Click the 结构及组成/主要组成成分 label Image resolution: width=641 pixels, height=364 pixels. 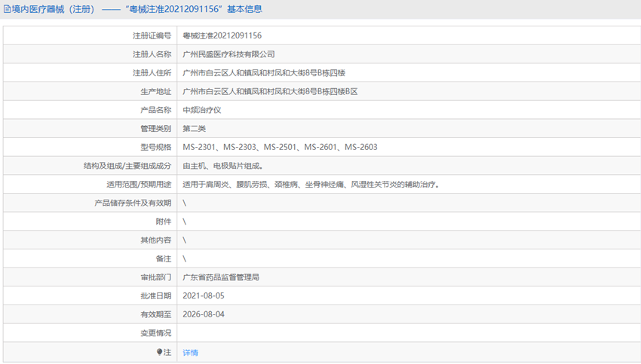click(x=127, y=166)
